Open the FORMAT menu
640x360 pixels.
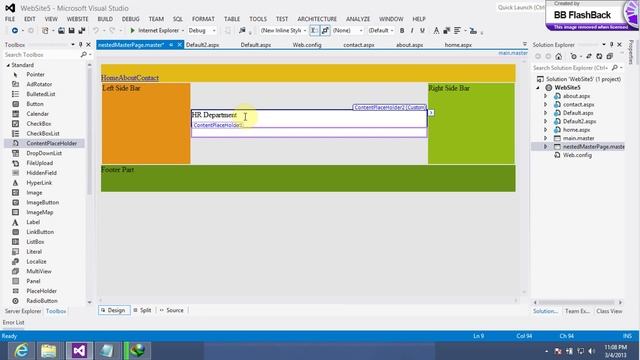[203, 19]
